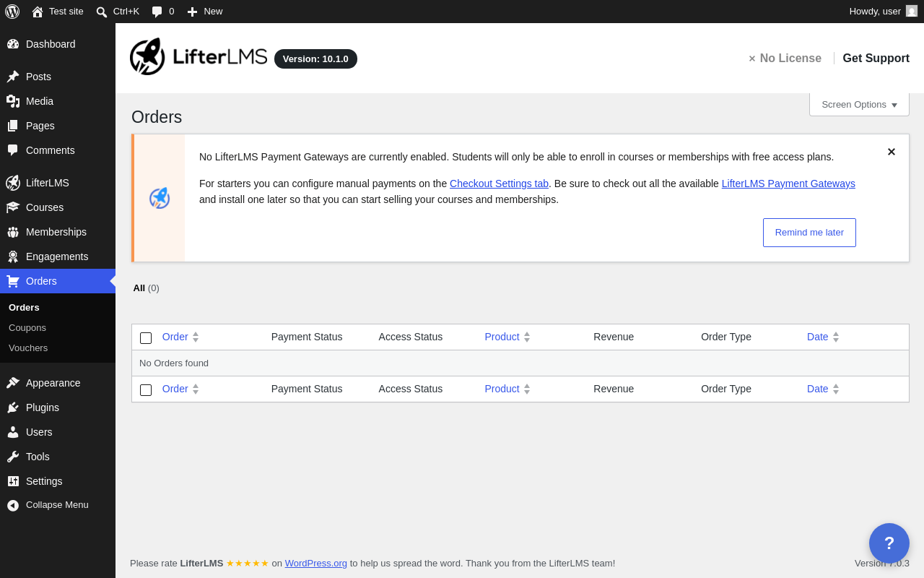The width and height of the screenshot is (924, 578).
Task: Open the Courses menu
Action: pos(58,207)
